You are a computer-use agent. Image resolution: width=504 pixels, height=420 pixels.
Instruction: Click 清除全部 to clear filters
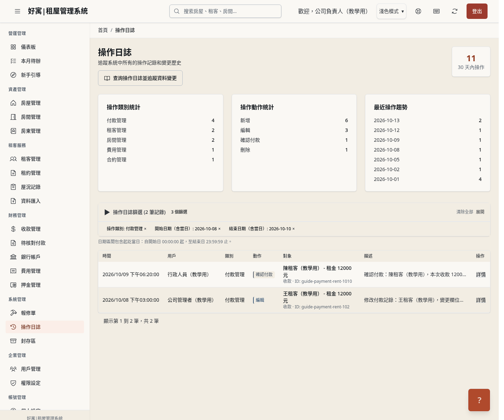[465, 212]
